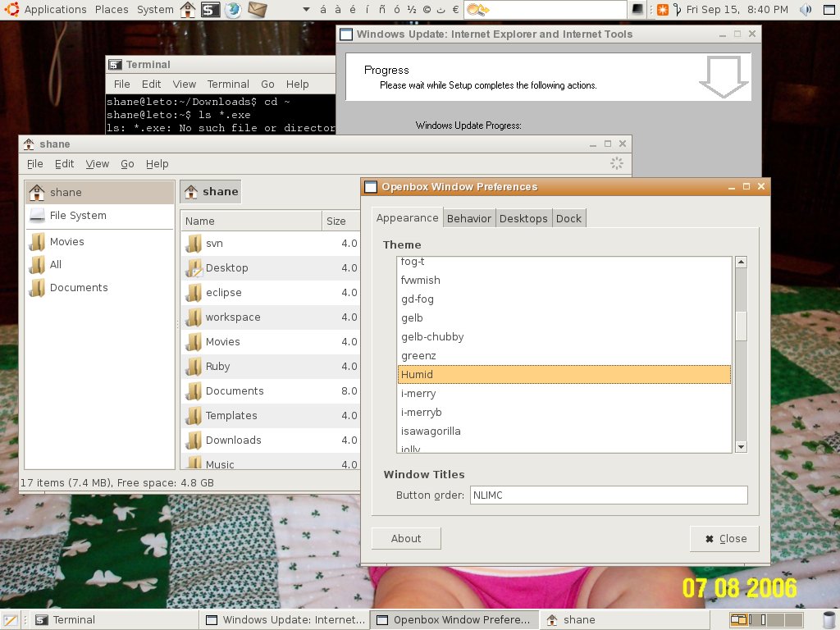This screenshot has width=840, height=630.
Task: Click the shane home icon in sidebar
Action: [37, 192]
